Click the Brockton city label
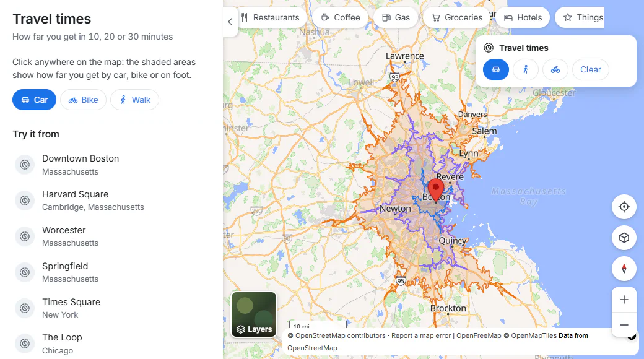Image resolution: width=644 pixels, height=359 pixels. pyautogui.click(x=448, y=308)
